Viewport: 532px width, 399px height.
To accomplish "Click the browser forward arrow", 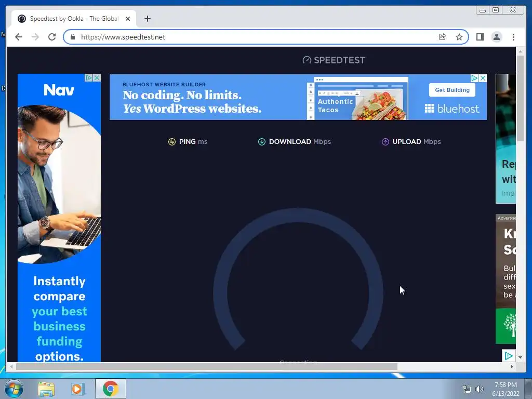I will 35,37.
